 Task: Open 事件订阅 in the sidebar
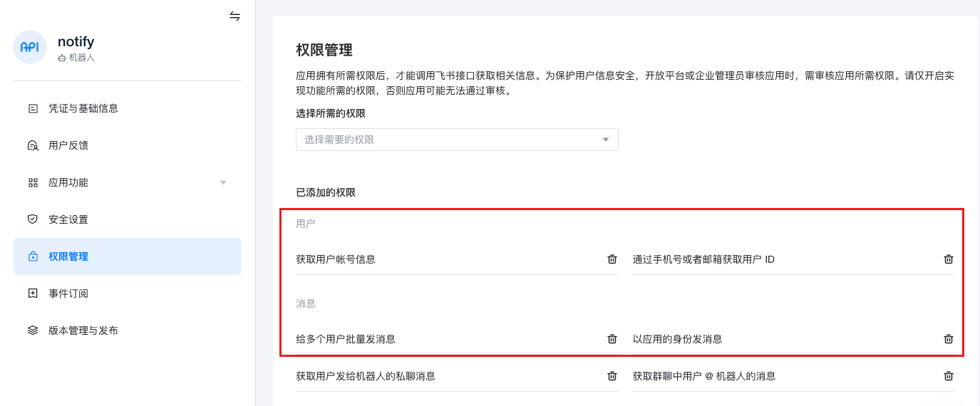(x=68, y=293)
